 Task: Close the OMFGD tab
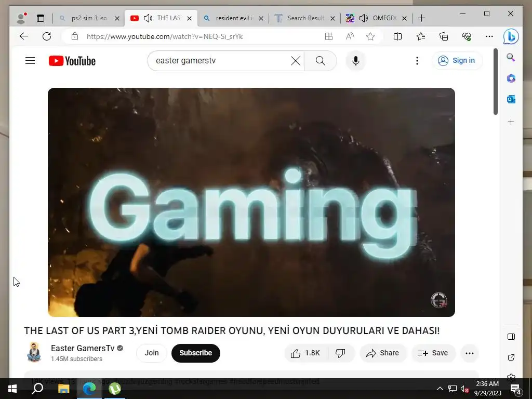[404, 18]
